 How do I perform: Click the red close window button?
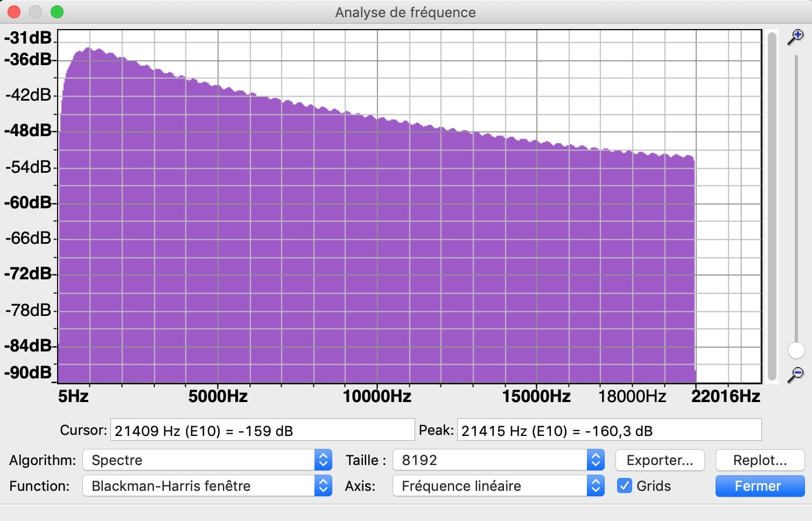(x=14, y=12)
